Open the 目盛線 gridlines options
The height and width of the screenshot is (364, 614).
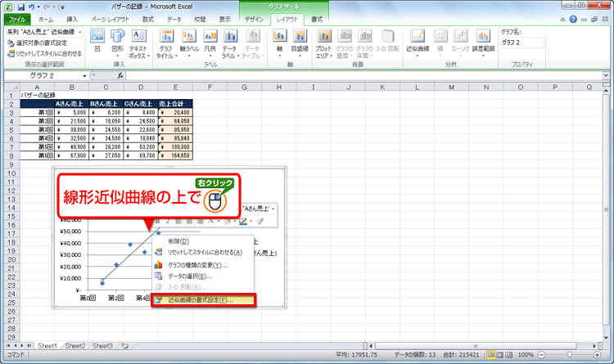tap(300, 44)
